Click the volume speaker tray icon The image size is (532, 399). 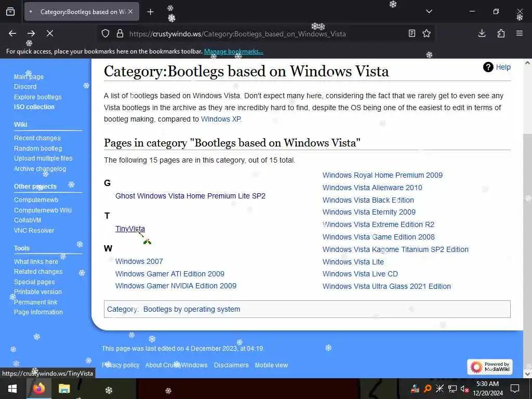click(x=464, y=389)
